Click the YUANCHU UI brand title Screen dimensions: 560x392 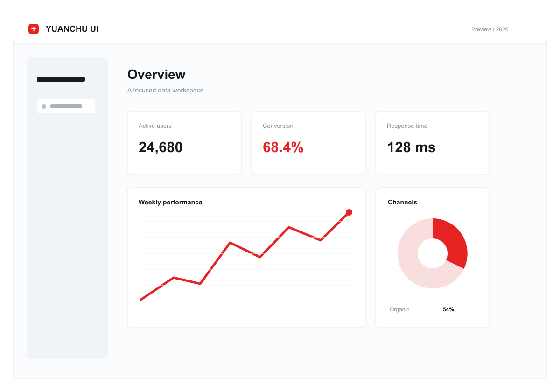pos(72,29)
